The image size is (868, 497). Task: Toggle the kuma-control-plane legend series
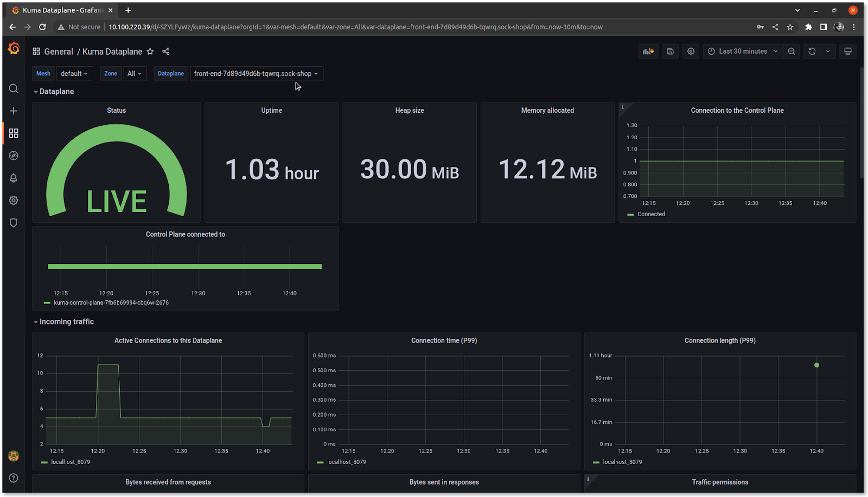(x=111, y=303)
